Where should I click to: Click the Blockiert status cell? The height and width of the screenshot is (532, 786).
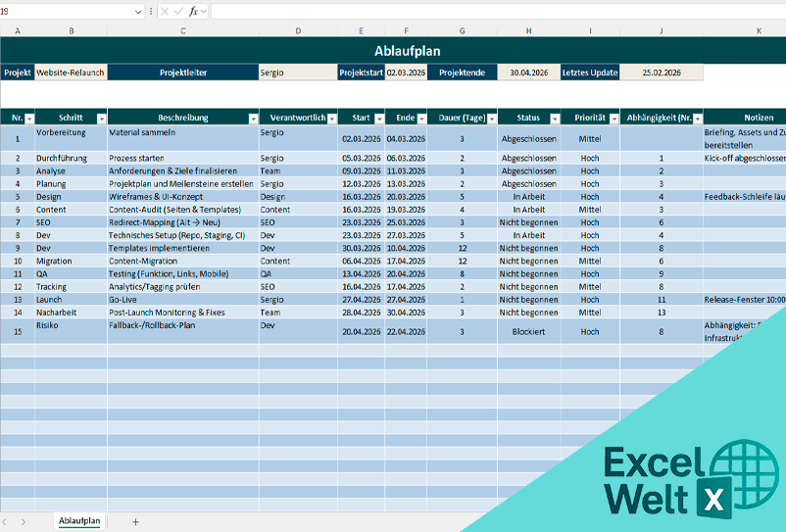tap(529, 331)
